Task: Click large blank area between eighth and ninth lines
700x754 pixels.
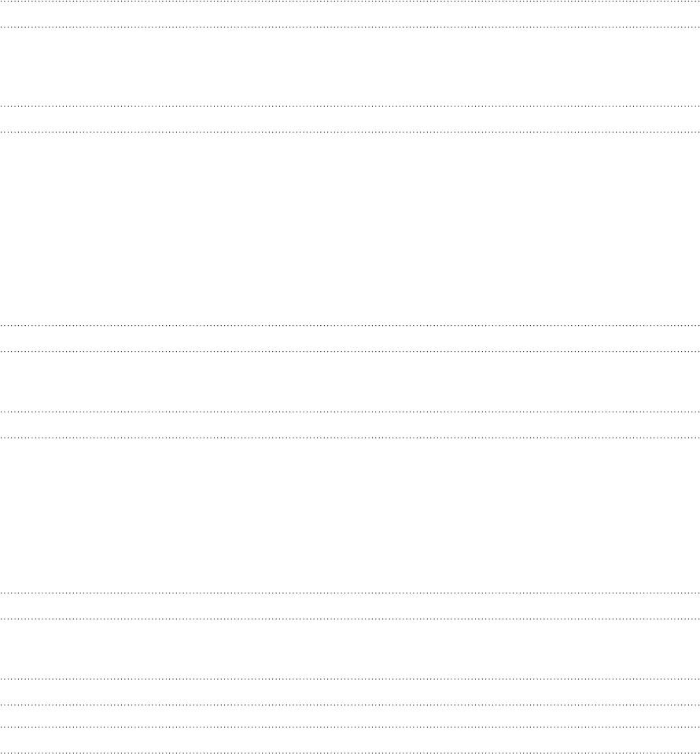Action: tap(350, 515)
